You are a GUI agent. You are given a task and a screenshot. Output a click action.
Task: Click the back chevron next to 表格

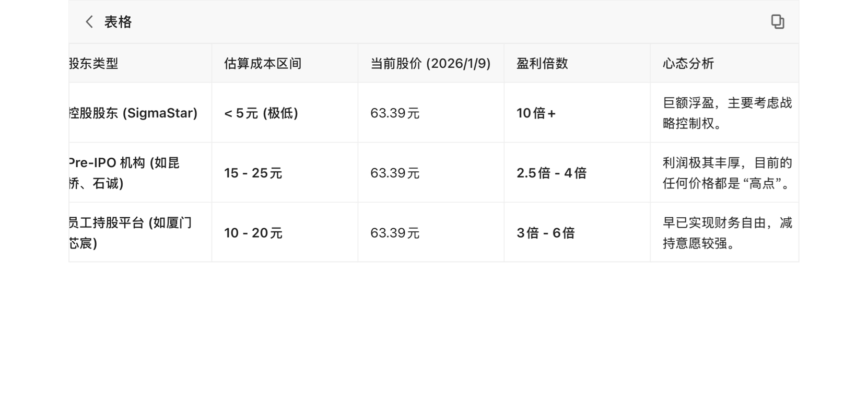(89, 22)
